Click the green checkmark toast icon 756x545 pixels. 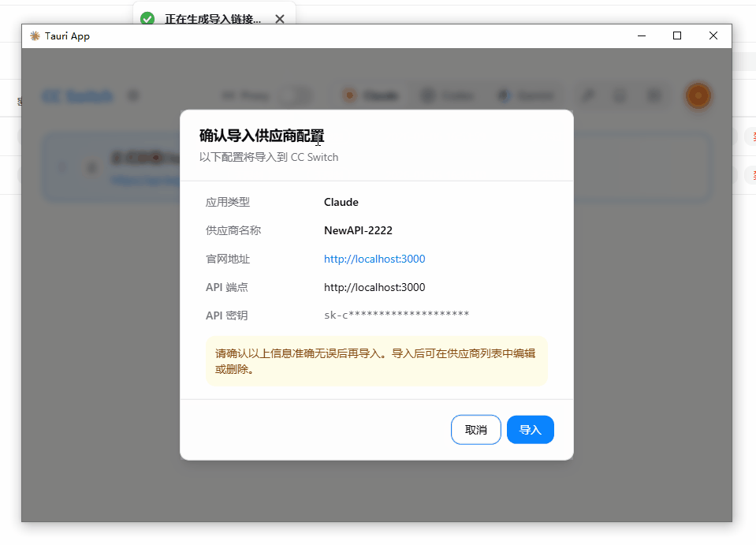tap(147, 19)
